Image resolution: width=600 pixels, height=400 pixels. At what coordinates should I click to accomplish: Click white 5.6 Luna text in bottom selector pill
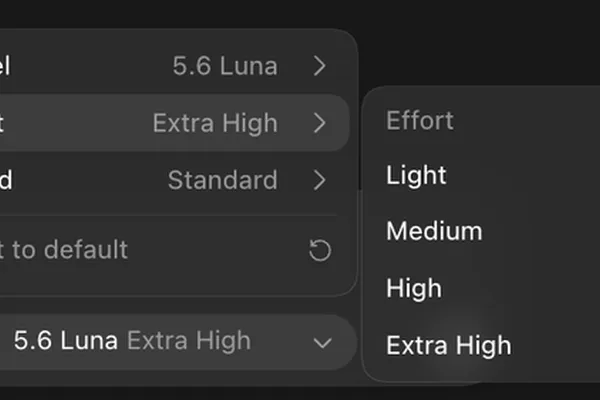[x=65, y=341]
